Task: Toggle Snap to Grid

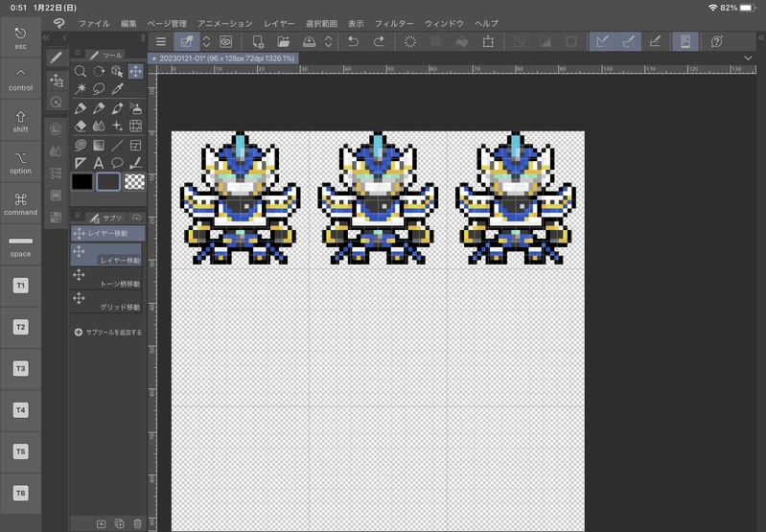Action: pyautogui.click(x=655, y=42)
